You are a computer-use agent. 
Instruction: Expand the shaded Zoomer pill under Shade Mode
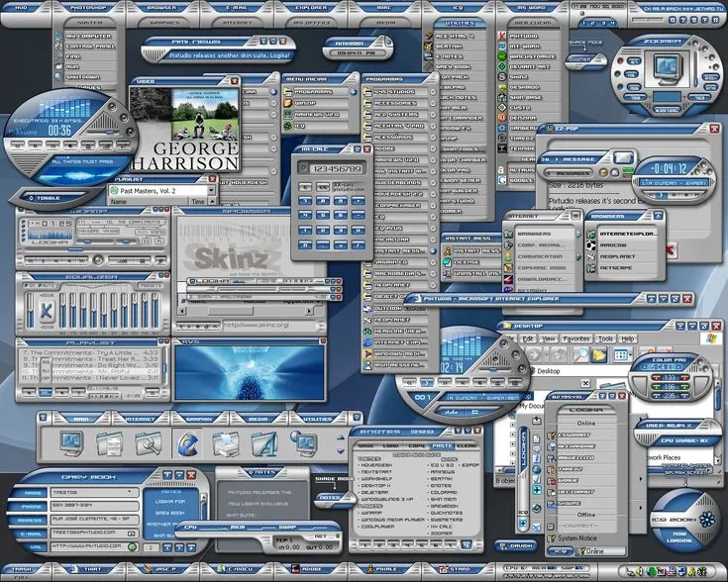click(x=586, y=59)
